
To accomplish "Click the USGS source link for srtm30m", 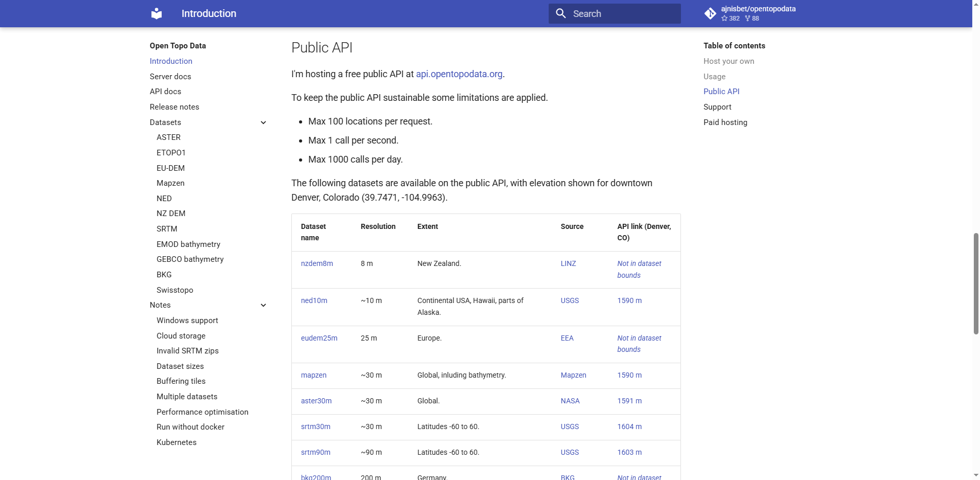I will point(570,426).
